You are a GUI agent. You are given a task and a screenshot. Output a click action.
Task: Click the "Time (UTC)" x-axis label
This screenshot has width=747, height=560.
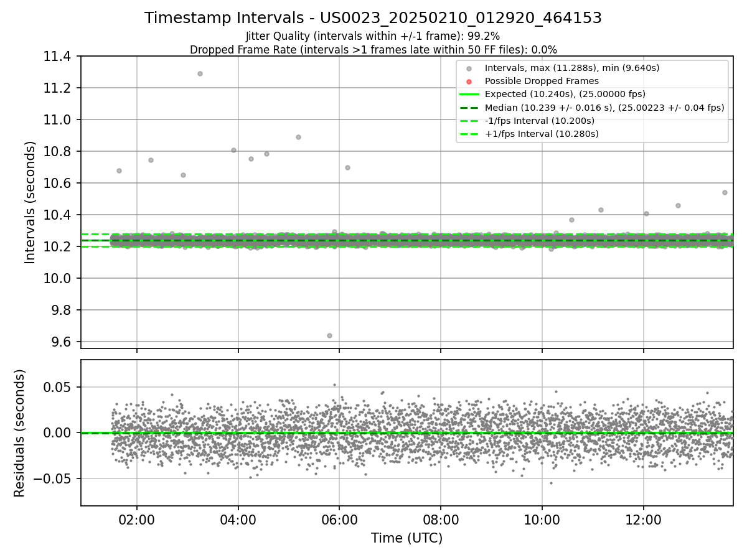point(406,538)
